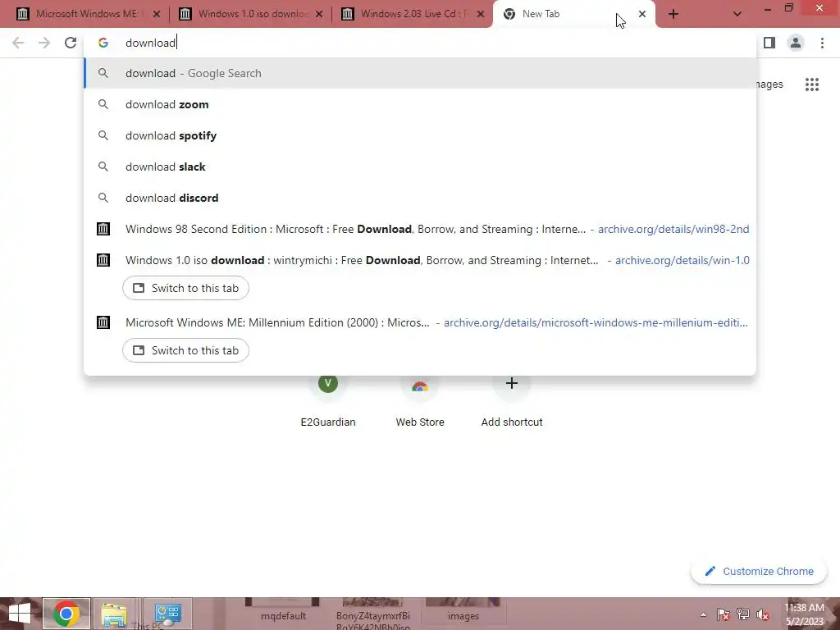Click Customize Chrome button
This screenshot has height=630, width=840.
pyautogui.click(x=759, y=572)
